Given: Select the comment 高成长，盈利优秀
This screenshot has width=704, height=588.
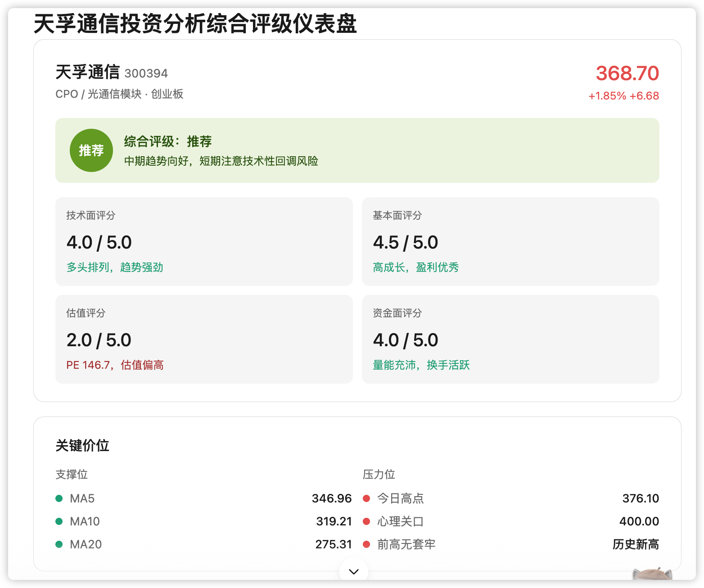Looking at the screenshot, I should (416, 267).
